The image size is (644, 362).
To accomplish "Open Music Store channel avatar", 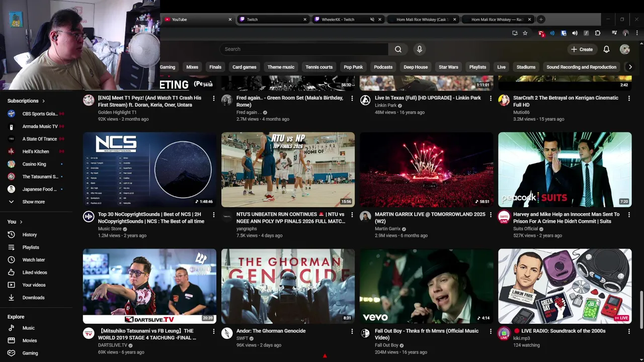I will click(89, 217).
